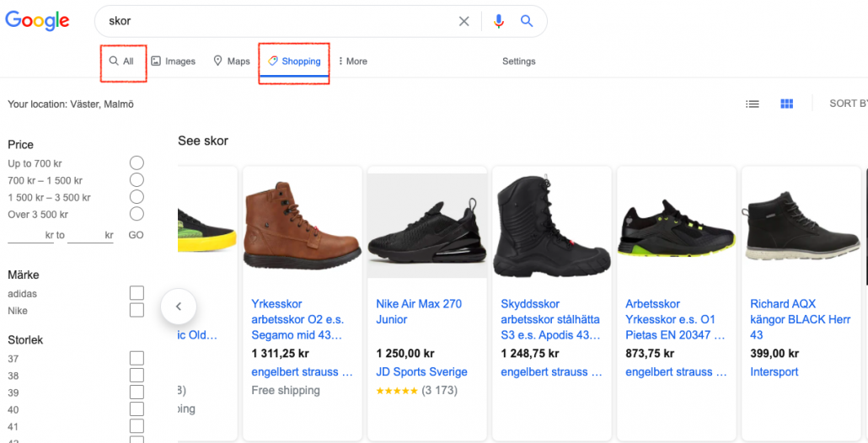The width and height of the screenshot is (868, 443).
Task: Click previous arrow on product carousel
Action: (x=179, y=307)
